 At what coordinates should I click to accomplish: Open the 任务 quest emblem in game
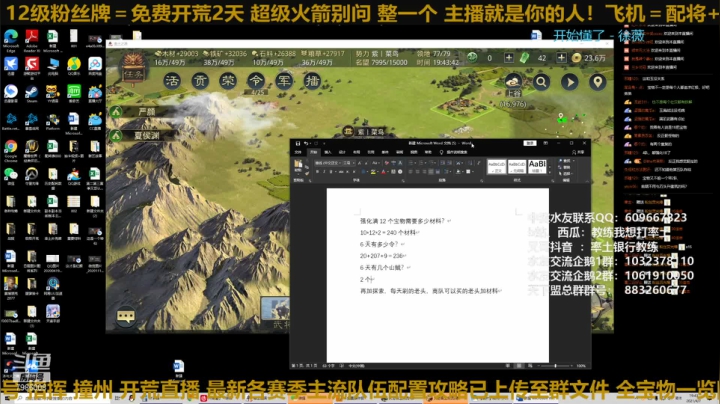pyautogui.click(x=133, y=69)
